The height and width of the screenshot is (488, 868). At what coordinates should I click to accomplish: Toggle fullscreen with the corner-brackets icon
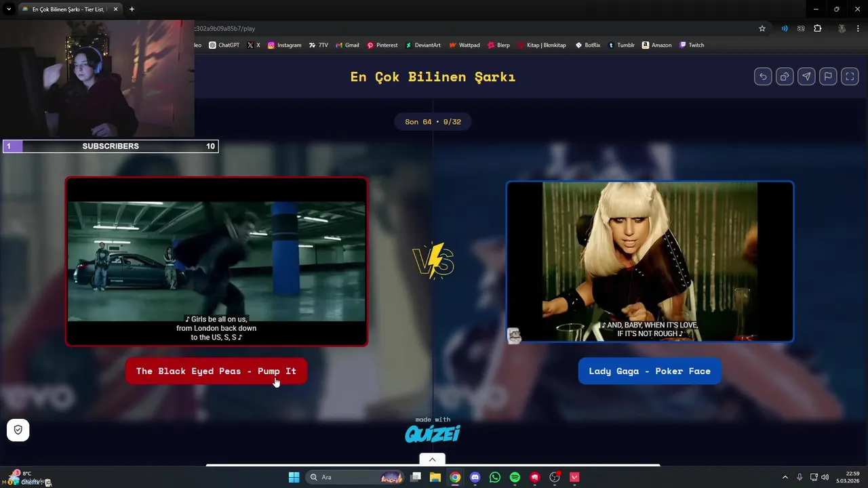coord(850,77)
